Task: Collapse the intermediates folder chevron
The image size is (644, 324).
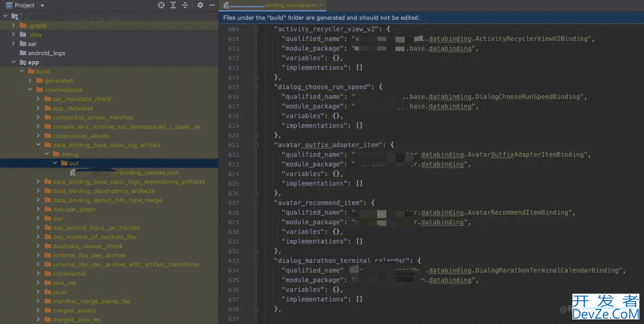Action: [x=30, y=90]
